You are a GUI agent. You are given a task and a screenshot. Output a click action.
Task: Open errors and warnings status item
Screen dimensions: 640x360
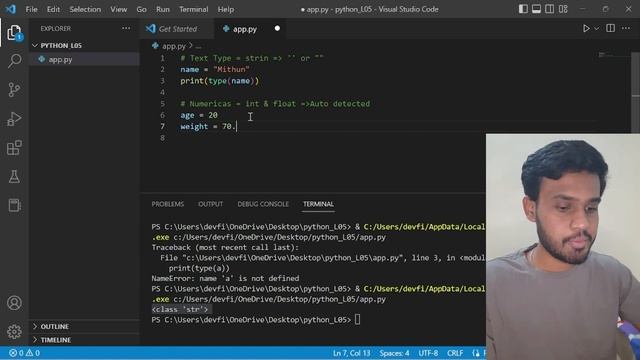(x=24, y=353)
